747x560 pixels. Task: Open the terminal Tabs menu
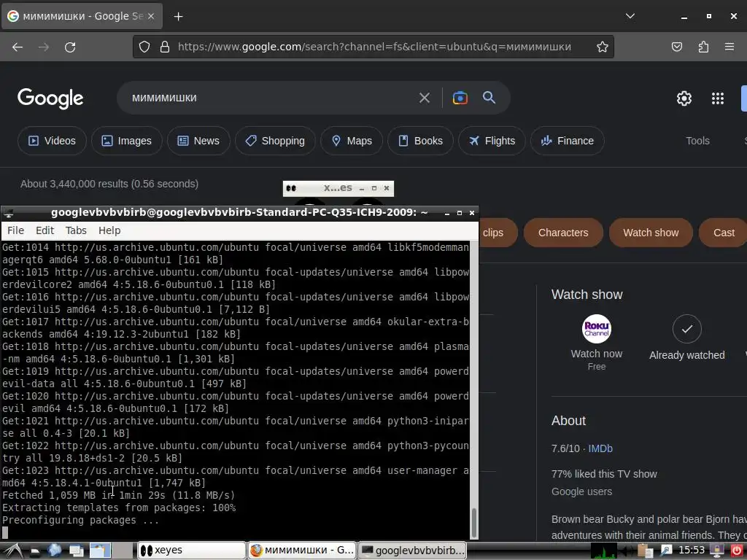[x=76, y=230]
